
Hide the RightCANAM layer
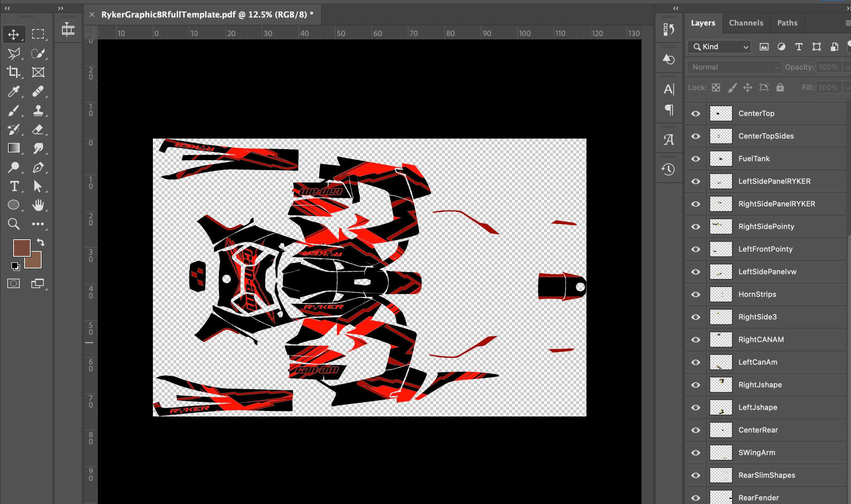click(x=696, y=340)
